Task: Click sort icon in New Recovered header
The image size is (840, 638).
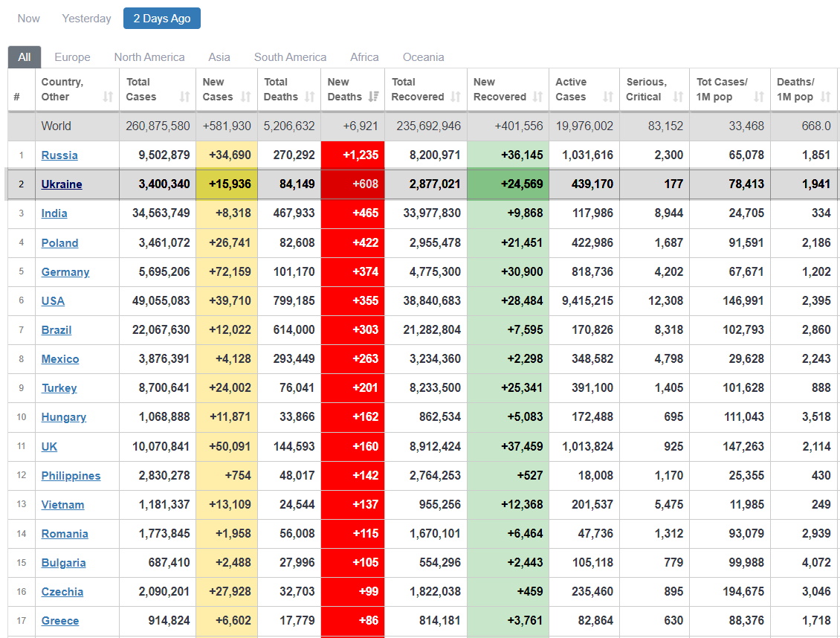Action: click(x=537, y=97)
